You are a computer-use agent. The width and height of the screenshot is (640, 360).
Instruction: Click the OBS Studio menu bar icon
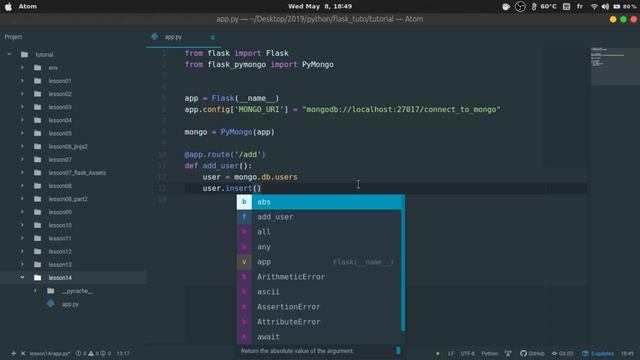[520, 7]
